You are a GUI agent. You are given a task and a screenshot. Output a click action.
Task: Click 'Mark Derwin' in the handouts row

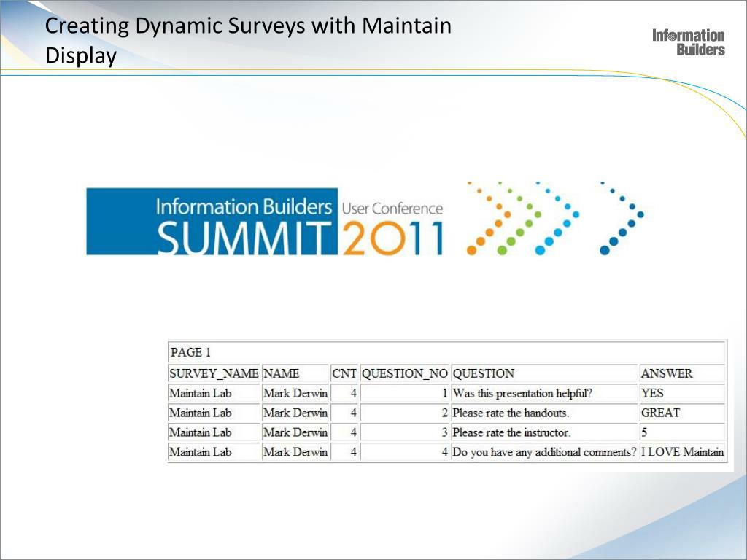295,413
